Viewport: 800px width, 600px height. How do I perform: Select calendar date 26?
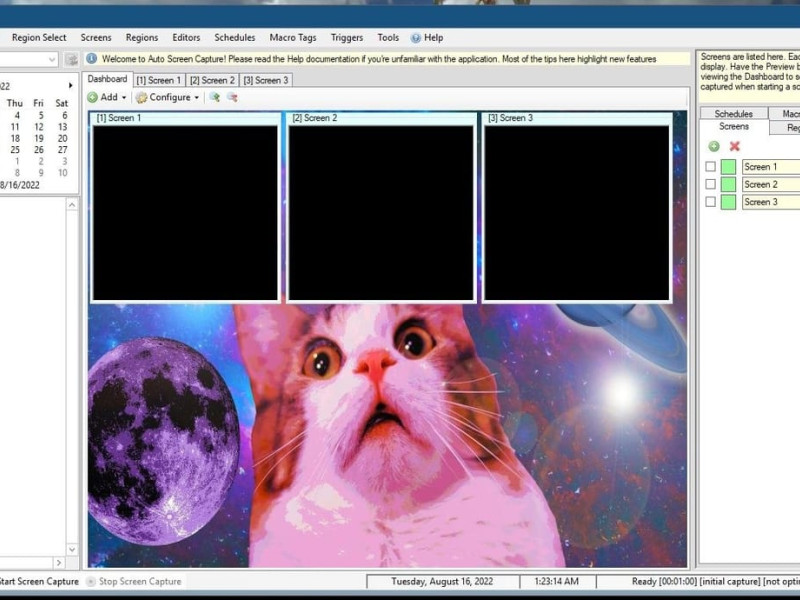point(39,149)
